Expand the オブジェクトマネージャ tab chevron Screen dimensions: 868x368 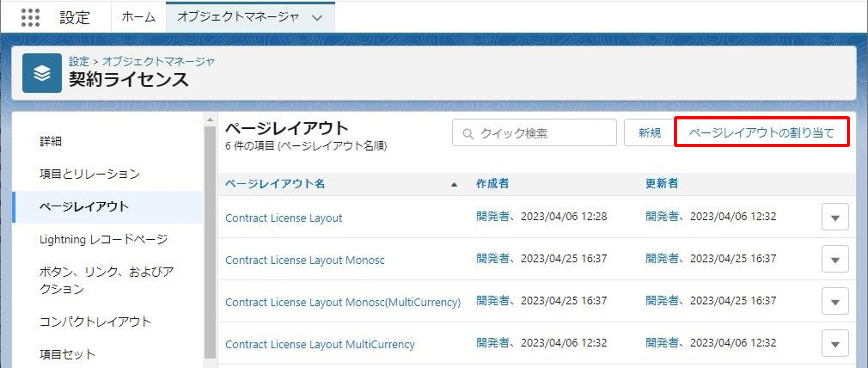[x=317, y=18]
